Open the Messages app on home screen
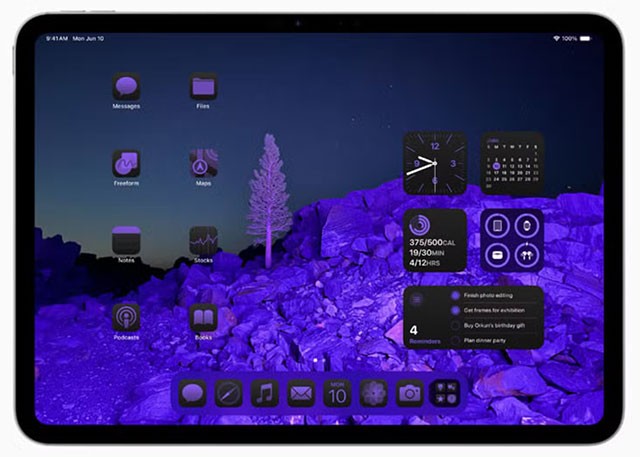Screen dimensions: 640x457 (x=126, y=86)
